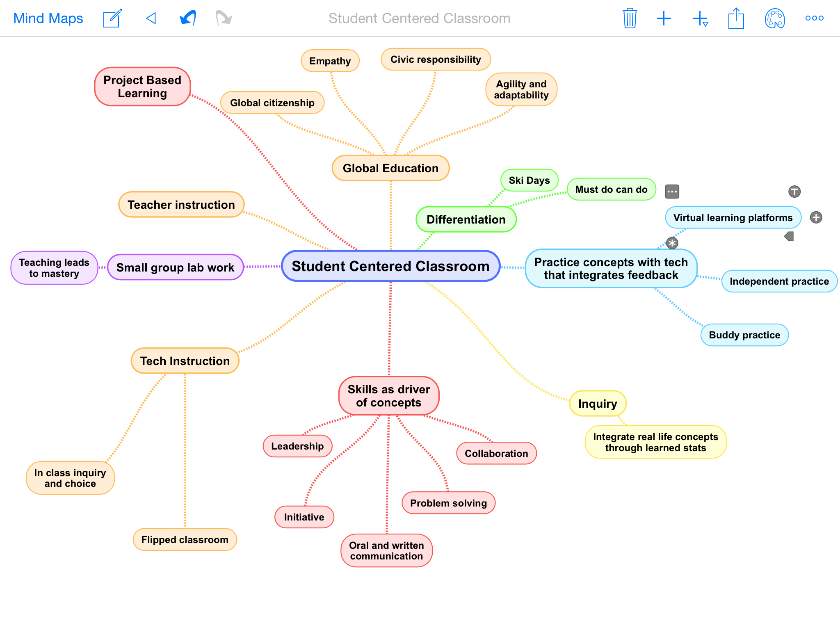The width and height of the screenshot is (840, 630).
Task: Undo the last change
Action: point(188,18)
